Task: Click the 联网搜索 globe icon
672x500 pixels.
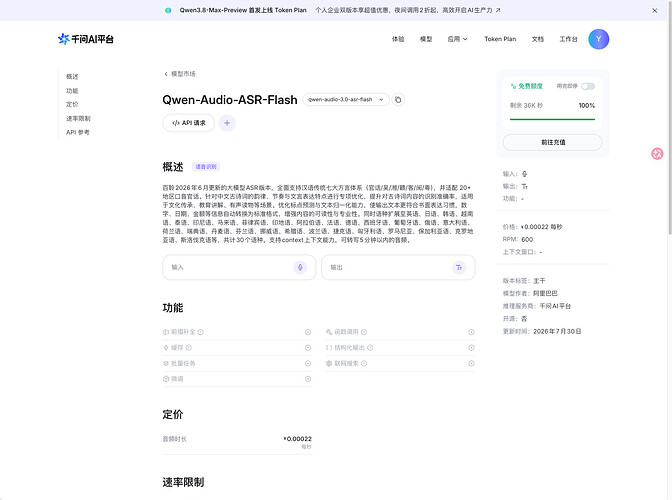Action: [x=329, y=363]
